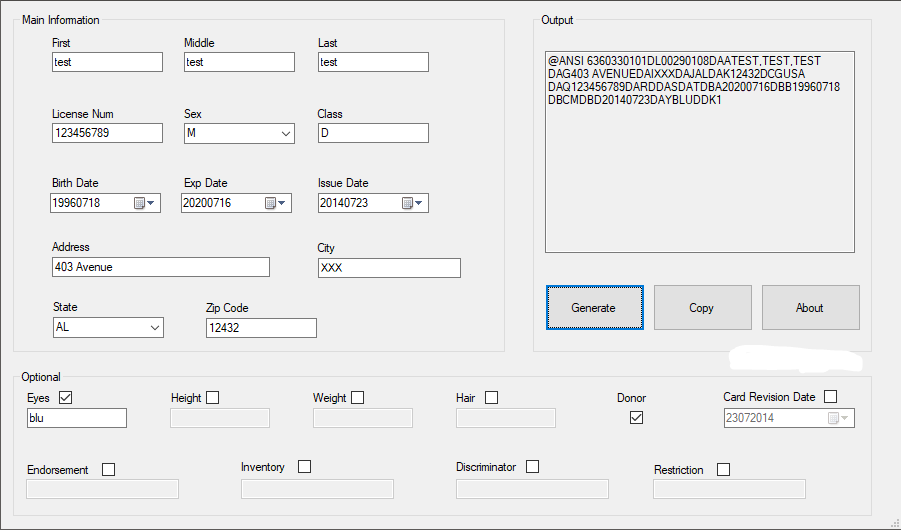The width and height of the screenshot is (901, 530).
Task: Click the Address field with 403 Avenue
Action: click(161, 267)
